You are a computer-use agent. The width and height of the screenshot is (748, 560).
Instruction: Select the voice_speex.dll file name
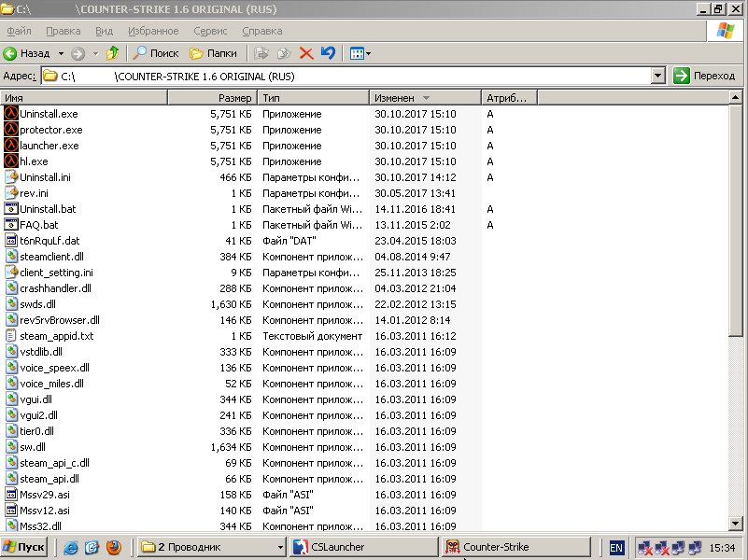(x=54, y=368)
